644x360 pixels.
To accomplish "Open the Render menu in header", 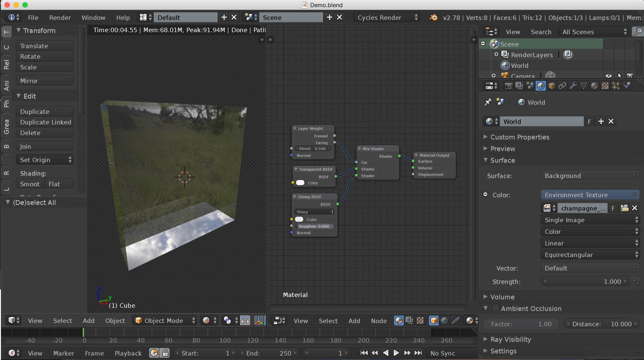I will pyautogui.click(x=60, y=17).
